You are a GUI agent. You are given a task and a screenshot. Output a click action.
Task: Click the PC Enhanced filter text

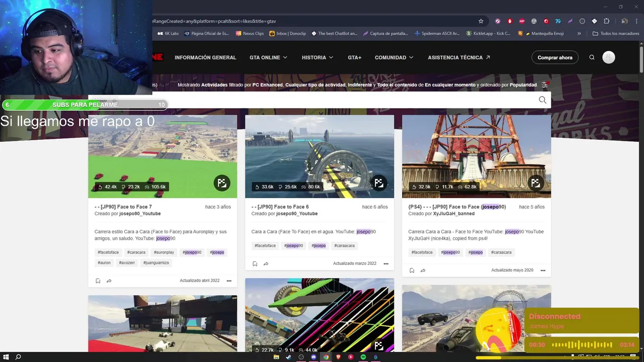click(268, 85)
